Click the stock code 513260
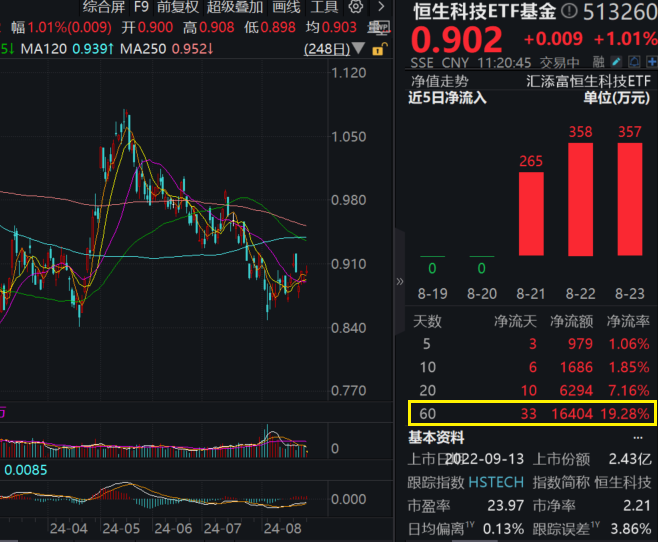Screen dimensions: 661x542 [620, 11]
